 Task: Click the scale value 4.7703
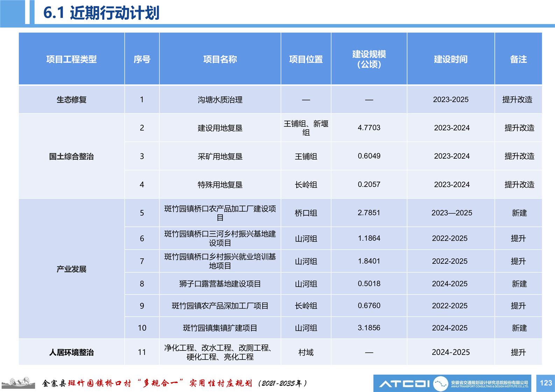(x=369, y=128)
